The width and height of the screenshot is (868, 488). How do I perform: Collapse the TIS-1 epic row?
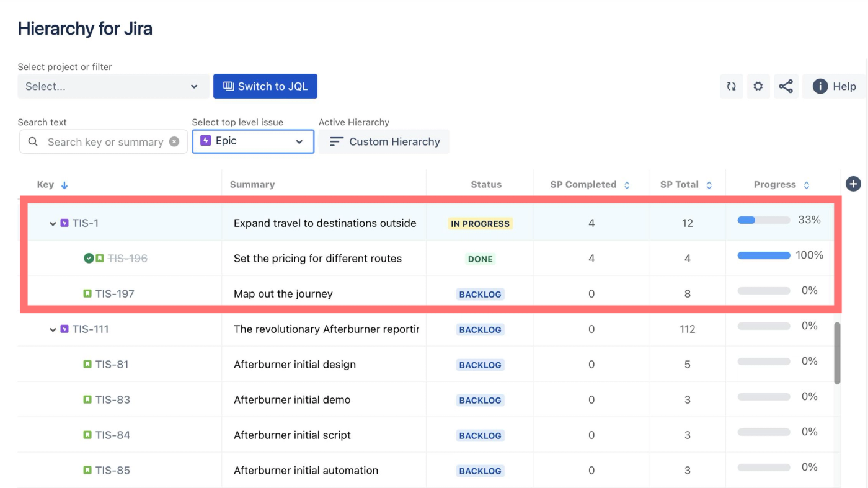[x=53, y=223]
